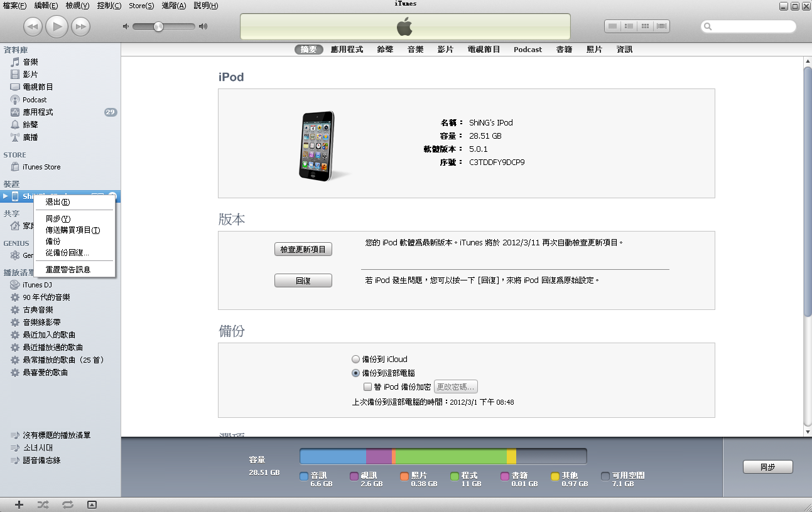Open 最常播放的歌曲 (25 首) playlist
This screenshot has height=512, width=812.
pyautogui.click(x=63, y=360)
